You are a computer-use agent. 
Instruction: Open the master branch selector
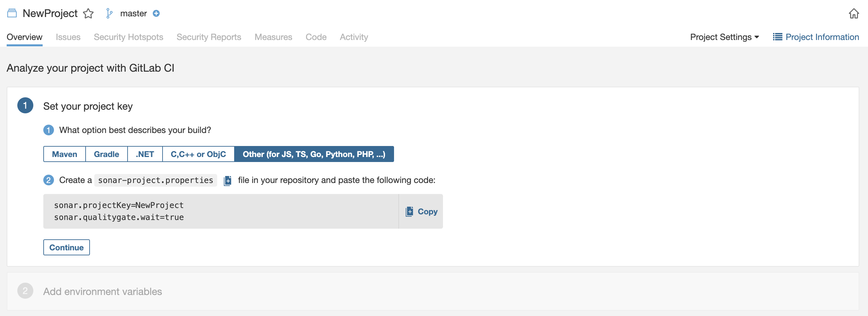click(x=134, y=13)
